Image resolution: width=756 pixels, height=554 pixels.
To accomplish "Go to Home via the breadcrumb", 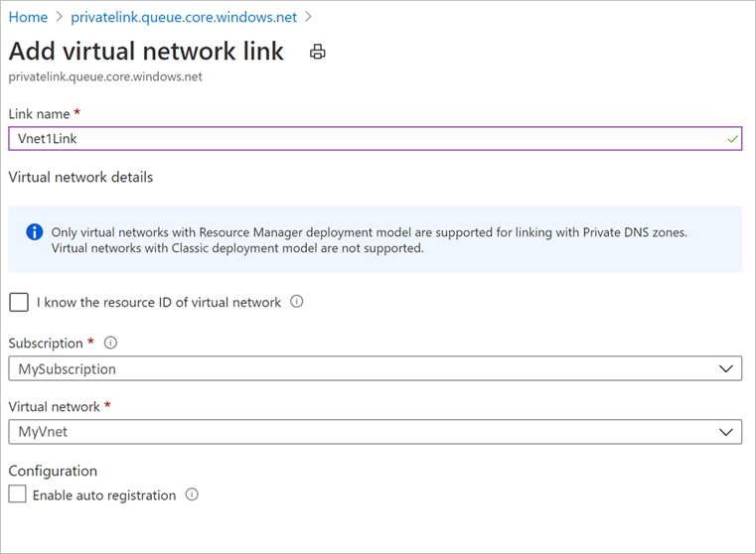I will (28, 18).
